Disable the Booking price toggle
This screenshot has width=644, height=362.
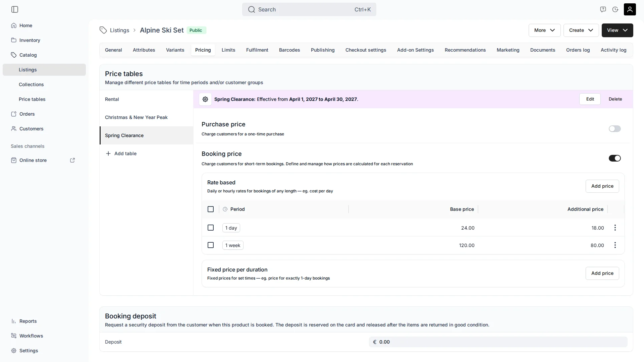click(x=615, y=158)
